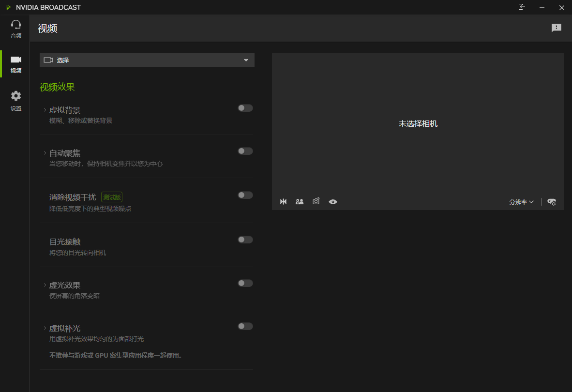The image size is (572, 392).
Task: Enable the 自动聚焦 toggle
Action: (x=245, y=151)
